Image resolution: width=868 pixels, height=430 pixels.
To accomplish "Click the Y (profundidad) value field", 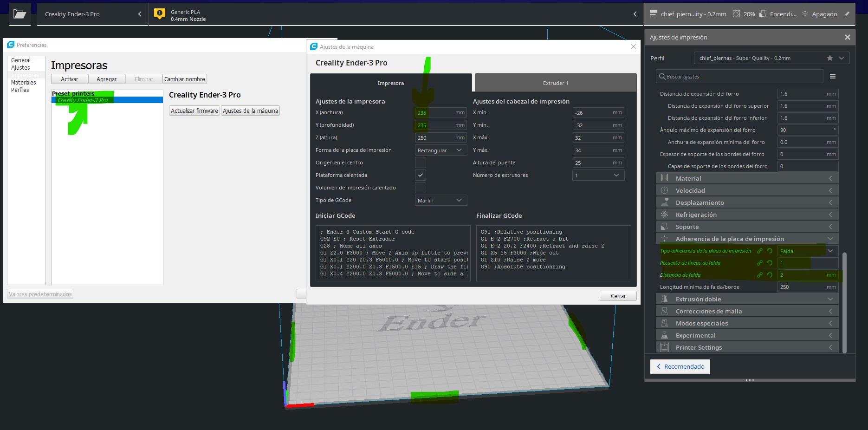I will [x=441, y=125].
